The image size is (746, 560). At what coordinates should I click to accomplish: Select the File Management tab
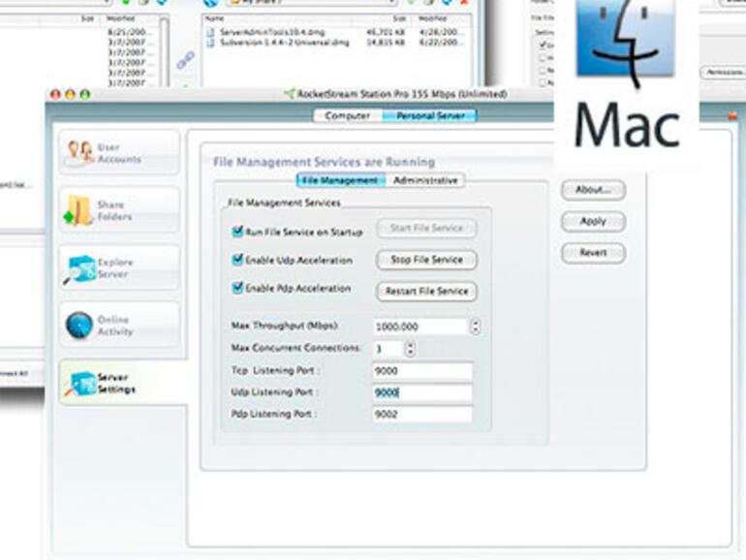coord(341,180)
